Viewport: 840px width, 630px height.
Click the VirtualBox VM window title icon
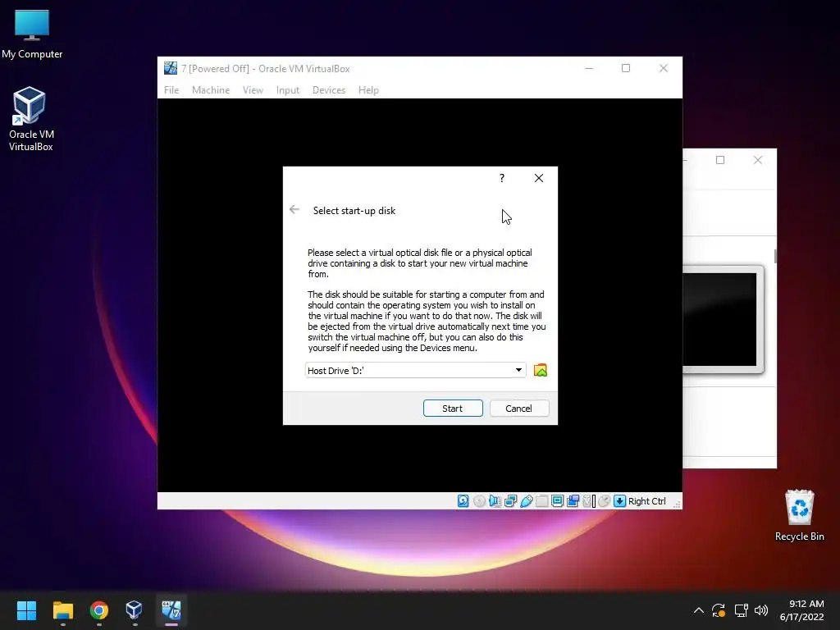(171, 68)
